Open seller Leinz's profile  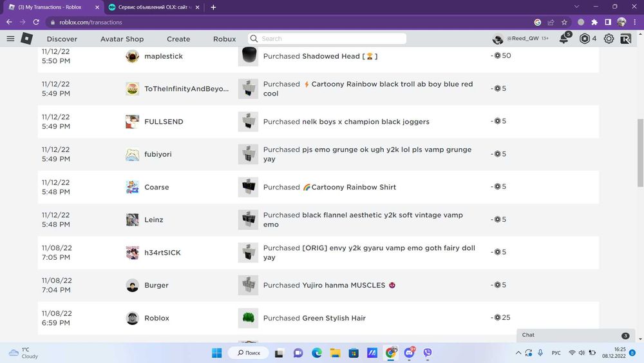(154, 219)
